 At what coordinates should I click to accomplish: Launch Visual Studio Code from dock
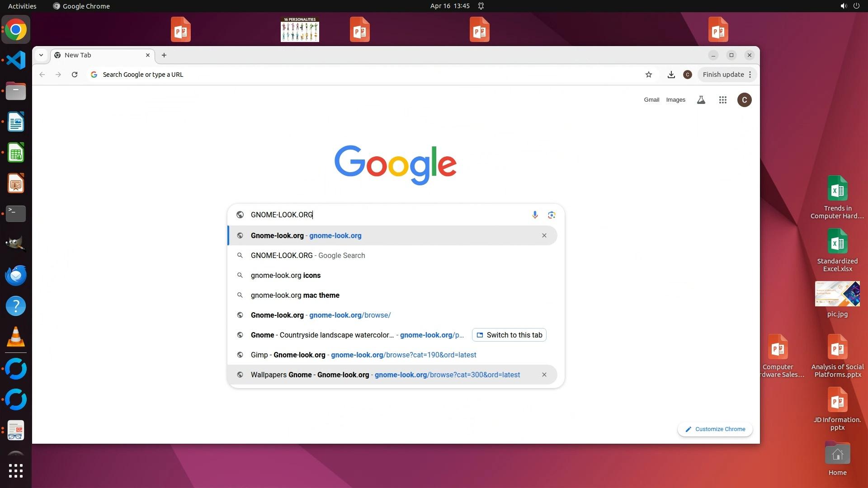click(16, 60)
